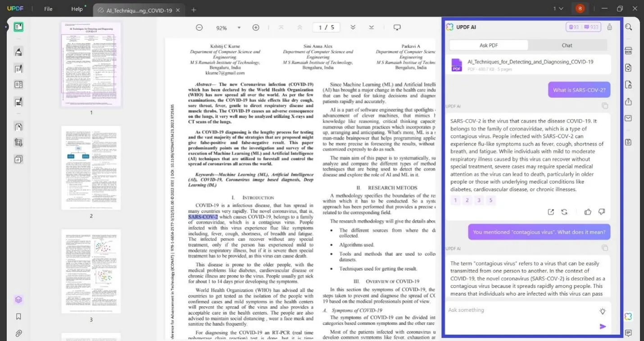Screen dimensions: 644x341
Task: Add a new tab with plus button
Action: [194, 10]
